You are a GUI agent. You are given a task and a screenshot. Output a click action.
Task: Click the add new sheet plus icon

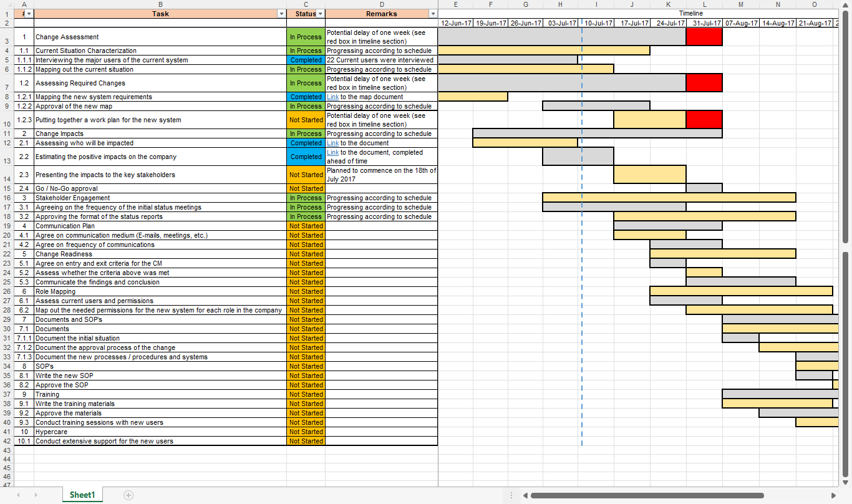pos(128,495)
